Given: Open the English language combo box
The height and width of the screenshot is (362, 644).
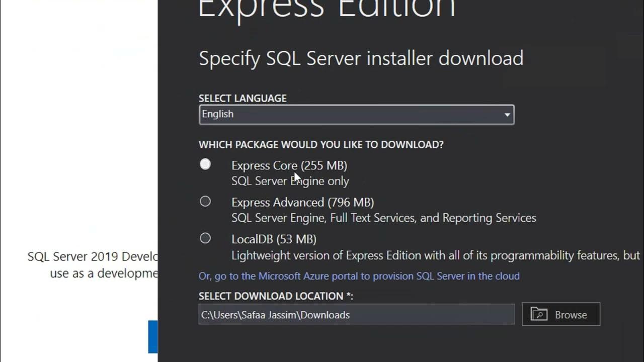Looking at the screenshot, I should coord(352,115).
